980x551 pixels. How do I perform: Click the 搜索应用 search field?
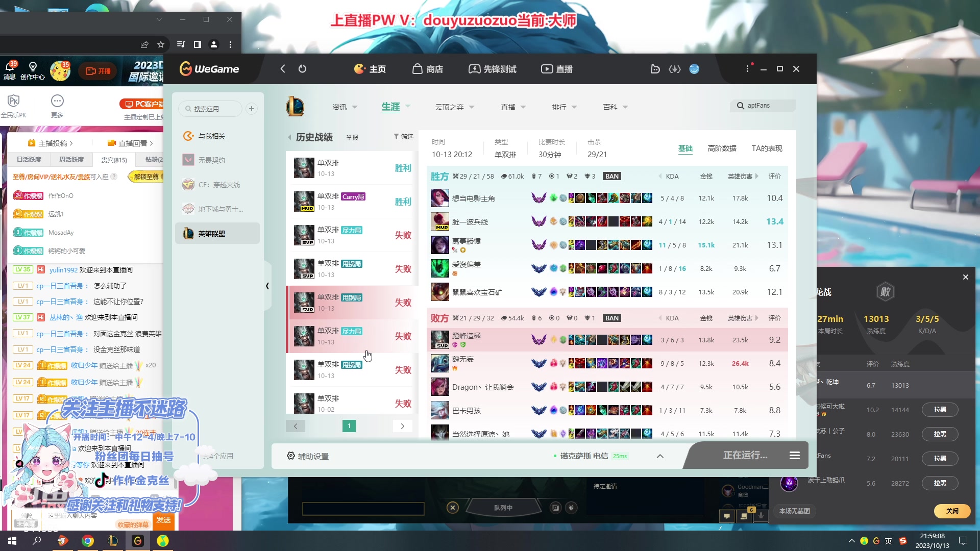(211, 109)
